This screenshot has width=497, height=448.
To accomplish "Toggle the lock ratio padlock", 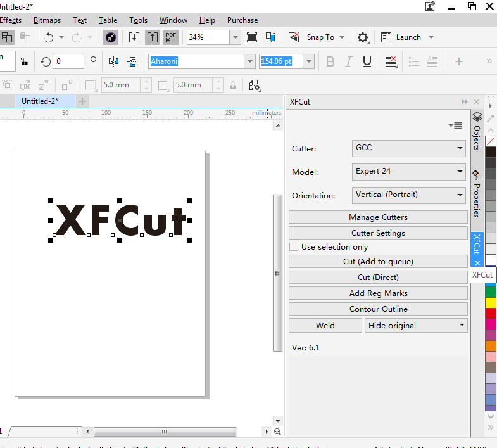I will [x=25, y=61].
